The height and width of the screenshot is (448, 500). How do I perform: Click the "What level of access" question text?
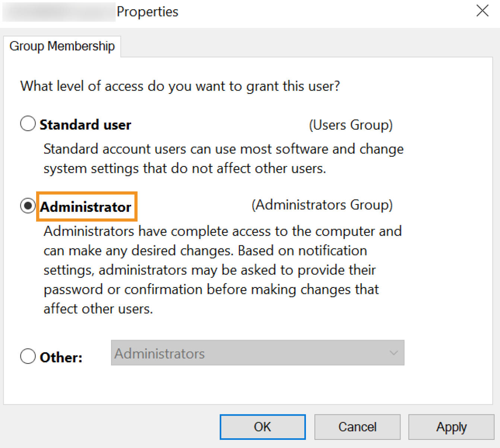coord(180,86)
